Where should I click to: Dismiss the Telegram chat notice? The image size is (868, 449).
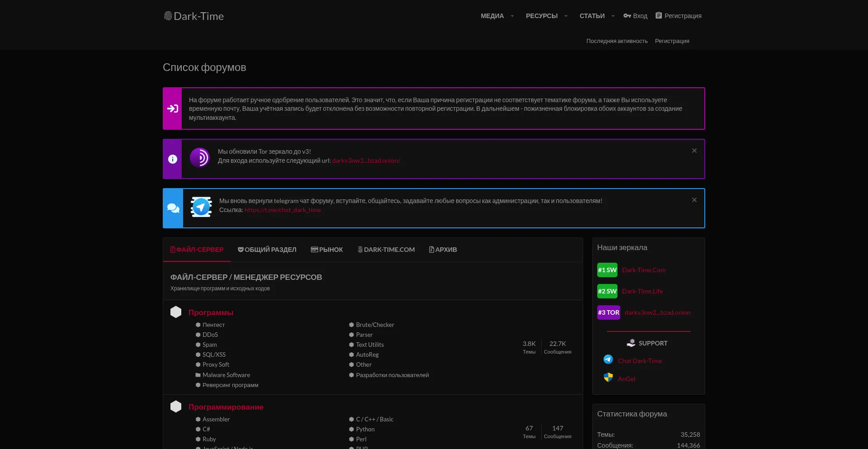[694, 200]
